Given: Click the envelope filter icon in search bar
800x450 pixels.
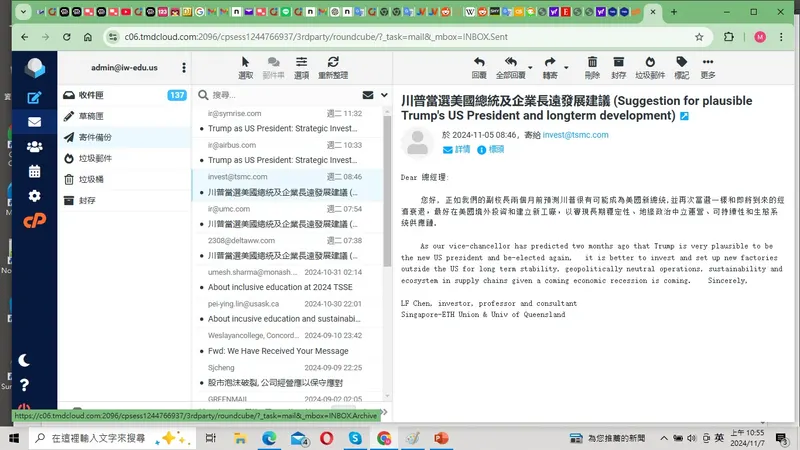Looking at the screenshot, I should [x=368, y=95].
